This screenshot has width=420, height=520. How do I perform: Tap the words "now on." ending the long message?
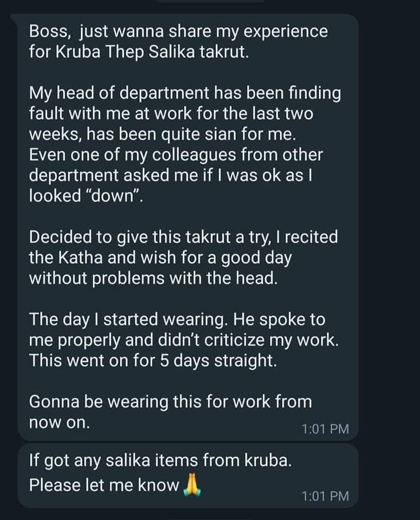(59, 423)
